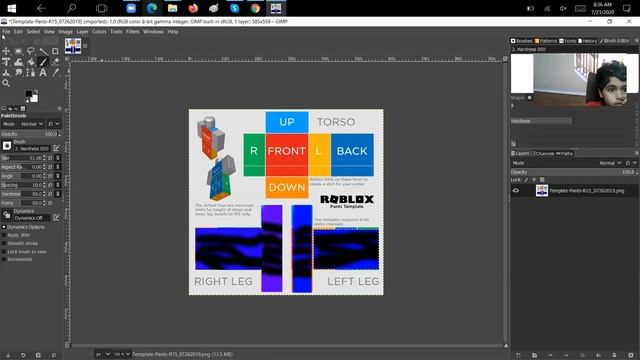
Task: Select the Unified Transform tool
Action: click(6, 62)
